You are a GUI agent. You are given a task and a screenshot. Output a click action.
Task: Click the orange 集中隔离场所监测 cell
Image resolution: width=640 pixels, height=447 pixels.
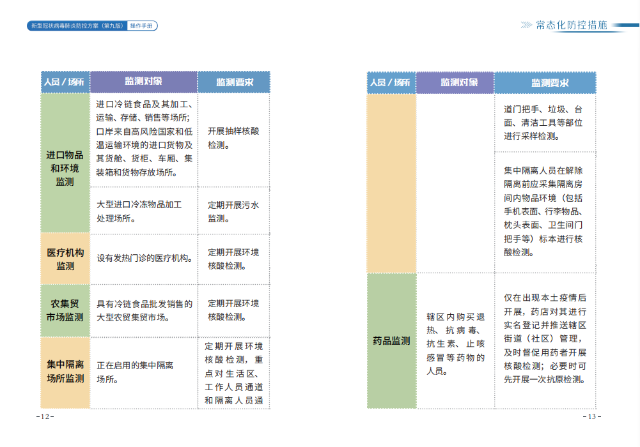click(x=64, y=372)
